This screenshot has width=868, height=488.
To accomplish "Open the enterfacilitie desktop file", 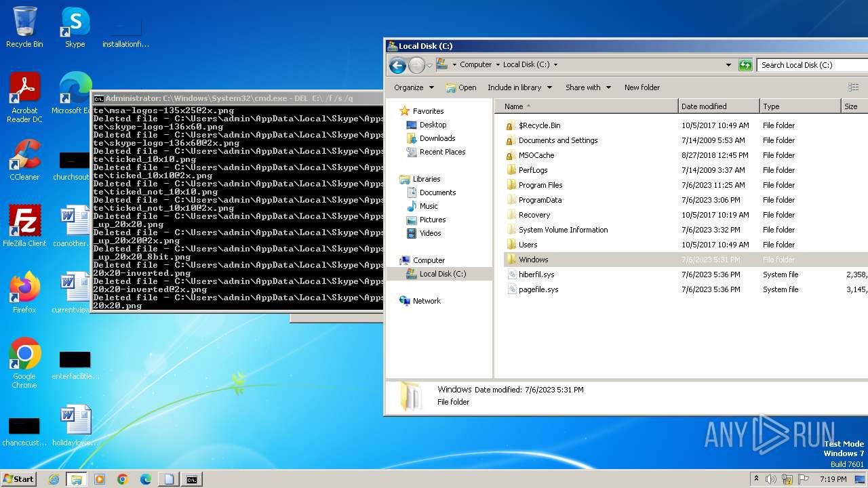I will [x=75, y=365].
